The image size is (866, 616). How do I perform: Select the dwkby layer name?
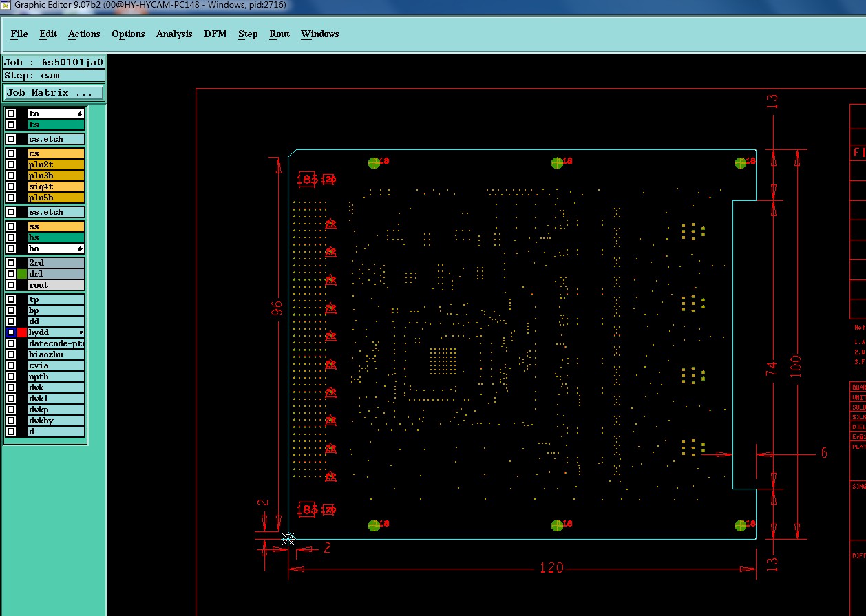click(56, 421)
